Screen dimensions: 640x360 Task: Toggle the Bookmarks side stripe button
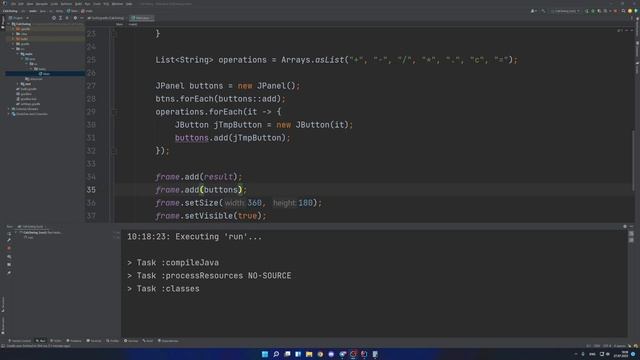tap(3, 325)
